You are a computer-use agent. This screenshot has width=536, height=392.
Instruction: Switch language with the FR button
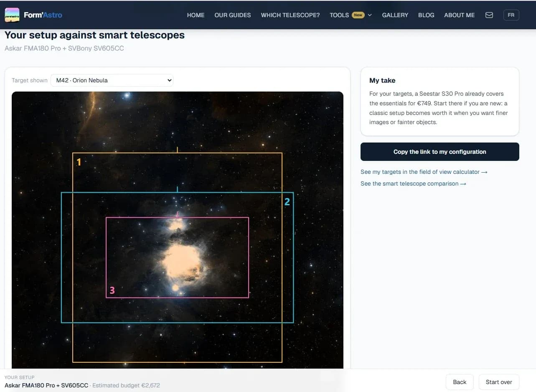(x=511, y=15)
